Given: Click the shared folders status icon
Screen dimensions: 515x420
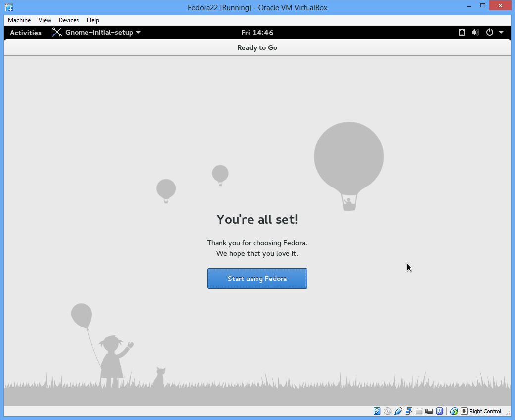Looking at the screenshot, I should pyautogui.click(x=418, y=411).
